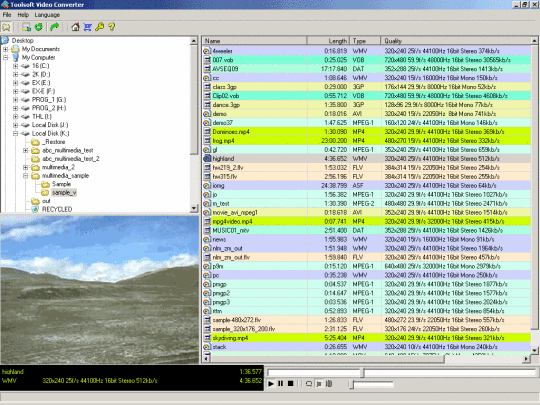Select the skydiving.mp4 file row
Image resolution: width=540 pixels, height=405 pixels.
(366, 338)
